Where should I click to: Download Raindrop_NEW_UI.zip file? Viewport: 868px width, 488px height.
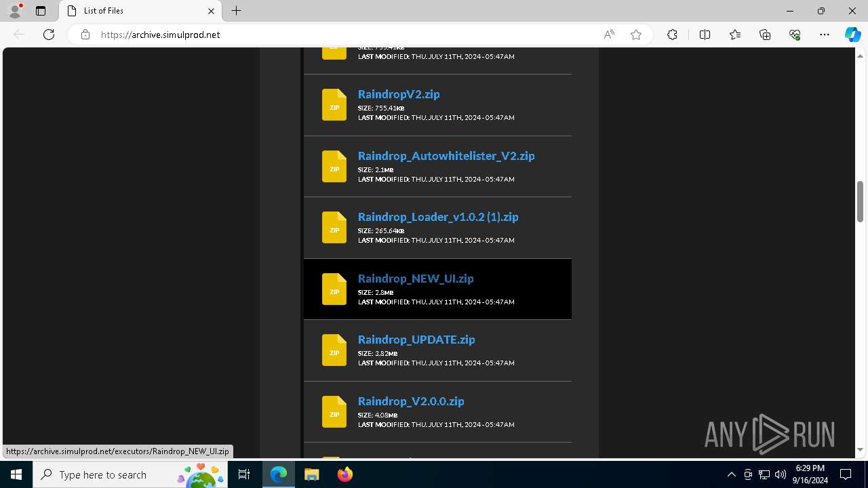[416, 279]
